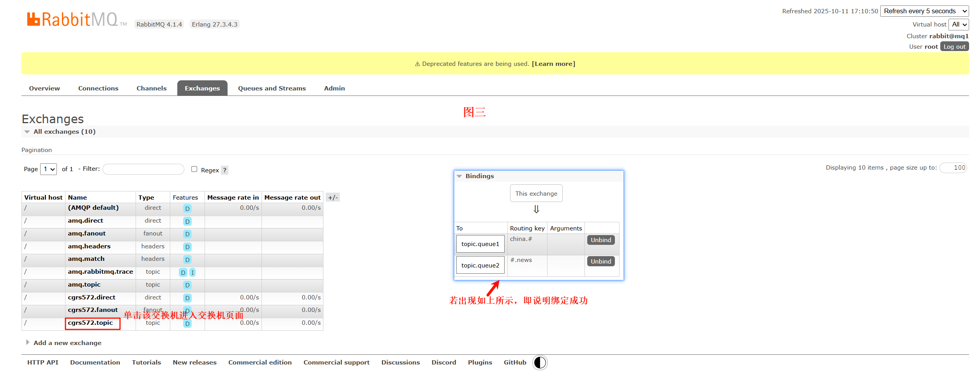Open the New releases footer link
980x377 pixels.
195,363
